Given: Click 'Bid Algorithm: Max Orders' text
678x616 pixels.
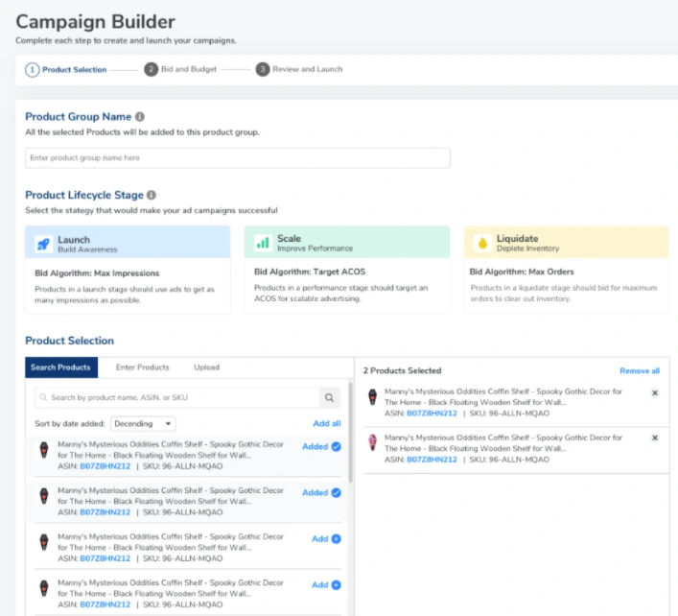Looking at the screenshot, I should [522, 272].
